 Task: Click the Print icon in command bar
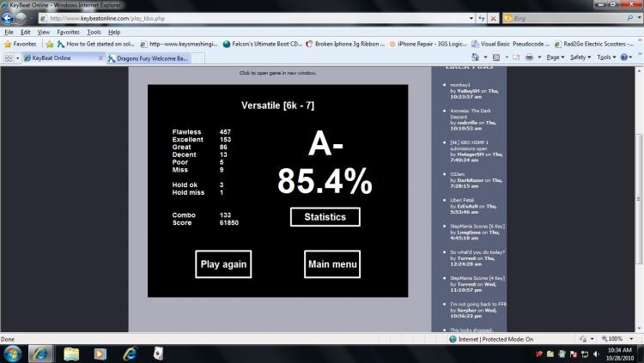coord(530,57)
